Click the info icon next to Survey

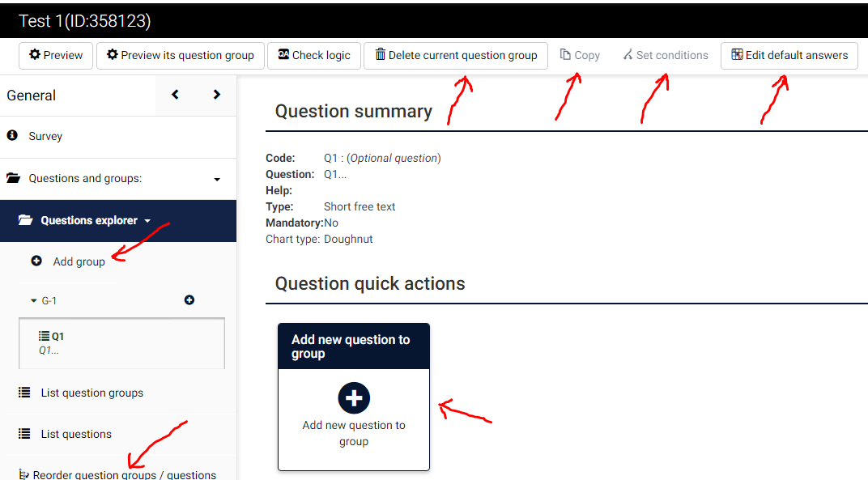(x=12, y=136)
